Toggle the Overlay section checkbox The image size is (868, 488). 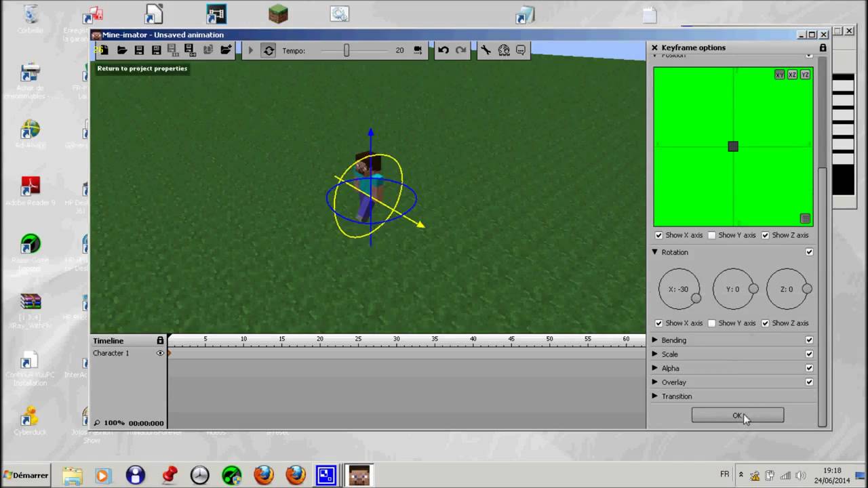(x=809, y=382)
